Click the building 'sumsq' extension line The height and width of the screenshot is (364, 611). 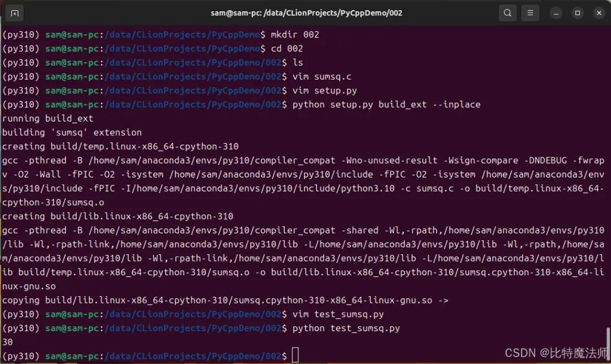tap(72, 132)
